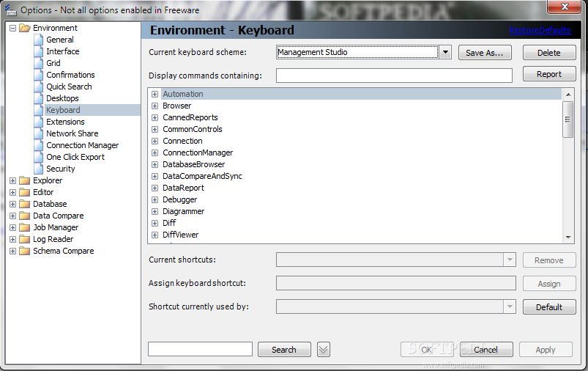Open the Quick Search options page
The width and height of the screenshot is (588, 371).
[69, 87]
